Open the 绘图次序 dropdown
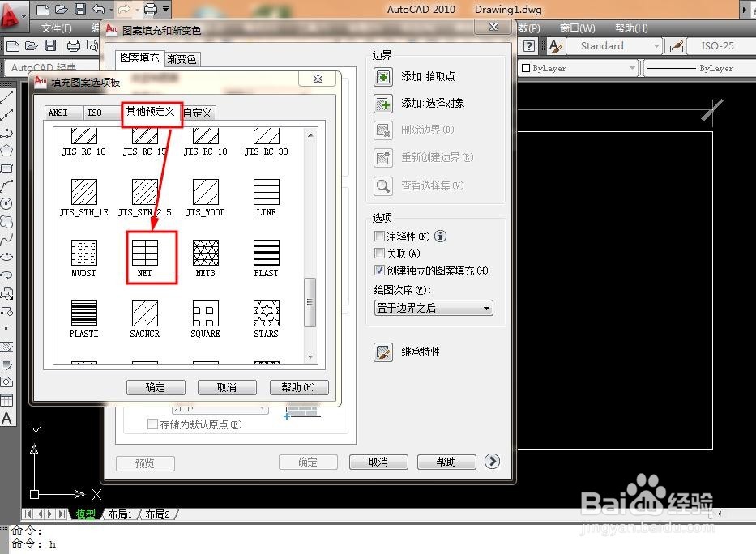 (x=434, y=308)
